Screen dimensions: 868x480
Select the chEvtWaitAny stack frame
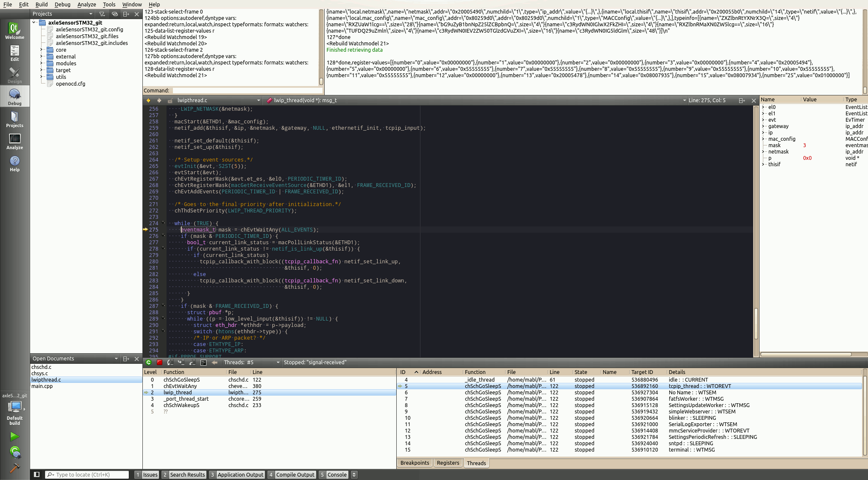point(269,386)
